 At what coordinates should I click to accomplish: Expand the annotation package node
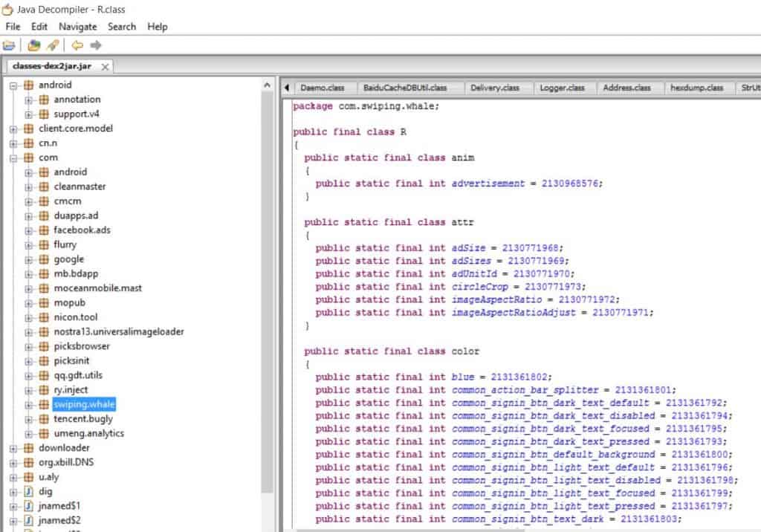click(x=29, y=100)
